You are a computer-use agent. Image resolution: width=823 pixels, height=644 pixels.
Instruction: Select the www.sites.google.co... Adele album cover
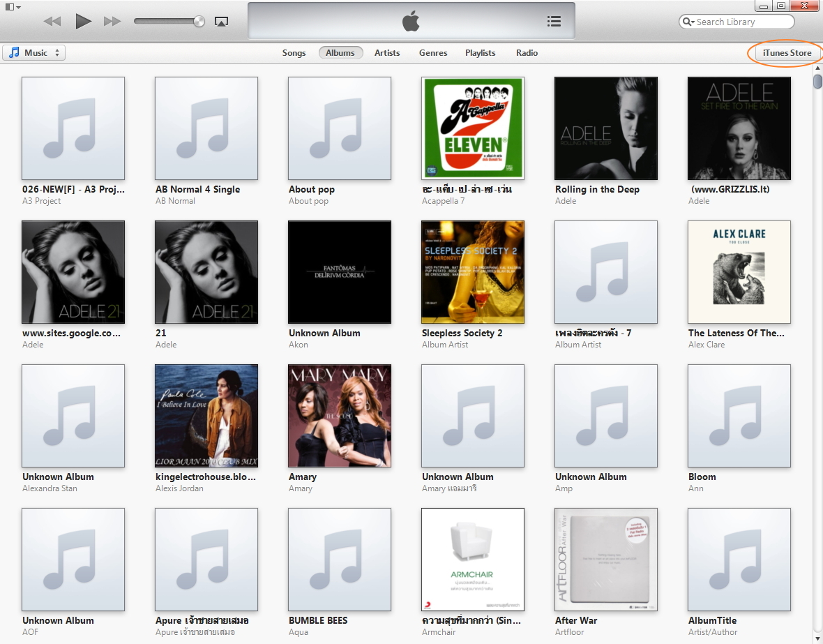[x=73, y=272]
